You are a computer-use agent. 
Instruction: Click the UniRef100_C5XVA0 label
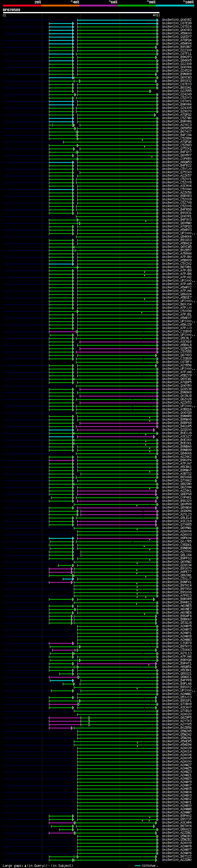point(177,189)
